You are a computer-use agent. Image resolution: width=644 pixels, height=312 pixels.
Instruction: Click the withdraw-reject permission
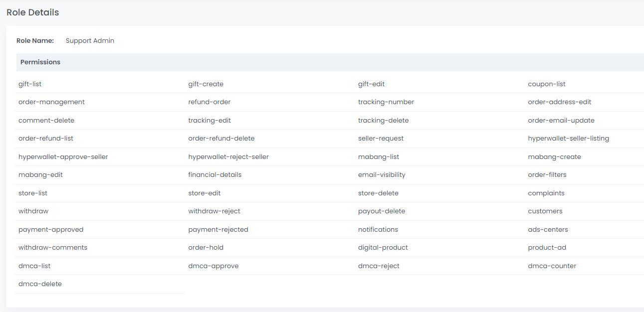214,211
